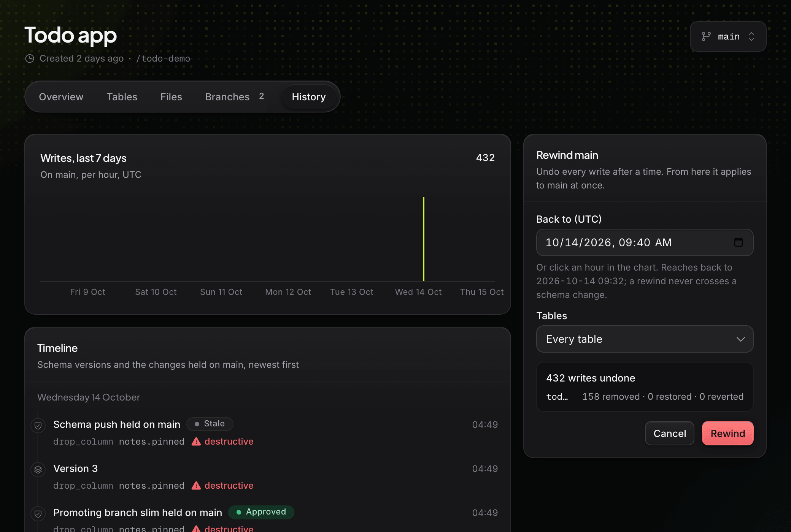Click the Approved status badge
The height and width of the screenshot is (532, 791).
(x=261, y=512)
